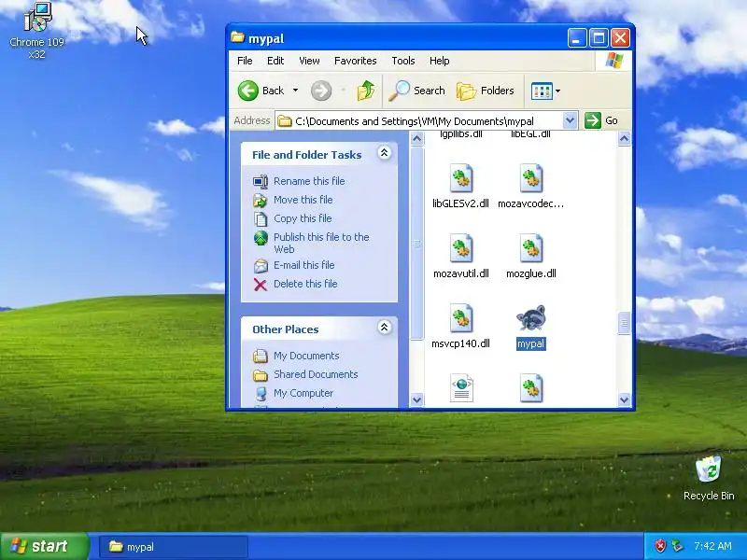
Task: Select the mozavcodec... file icon
Action: click(x=531, y=178)
